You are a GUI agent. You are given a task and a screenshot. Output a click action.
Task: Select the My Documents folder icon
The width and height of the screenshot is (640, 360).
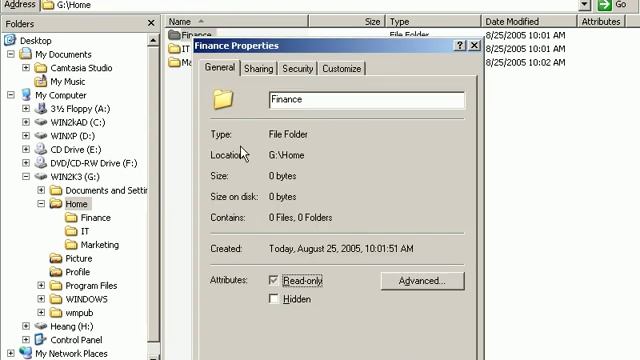26,54
